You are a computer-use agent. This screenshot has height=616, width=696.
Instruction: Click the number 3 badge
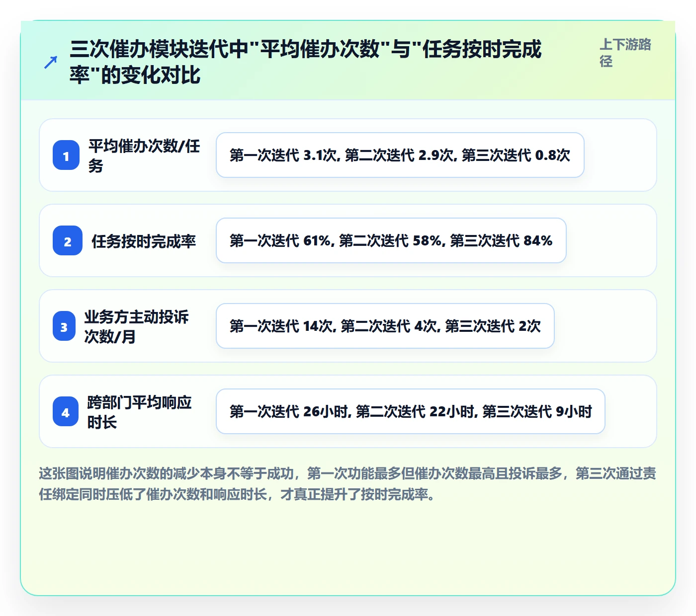click(64, 326)
